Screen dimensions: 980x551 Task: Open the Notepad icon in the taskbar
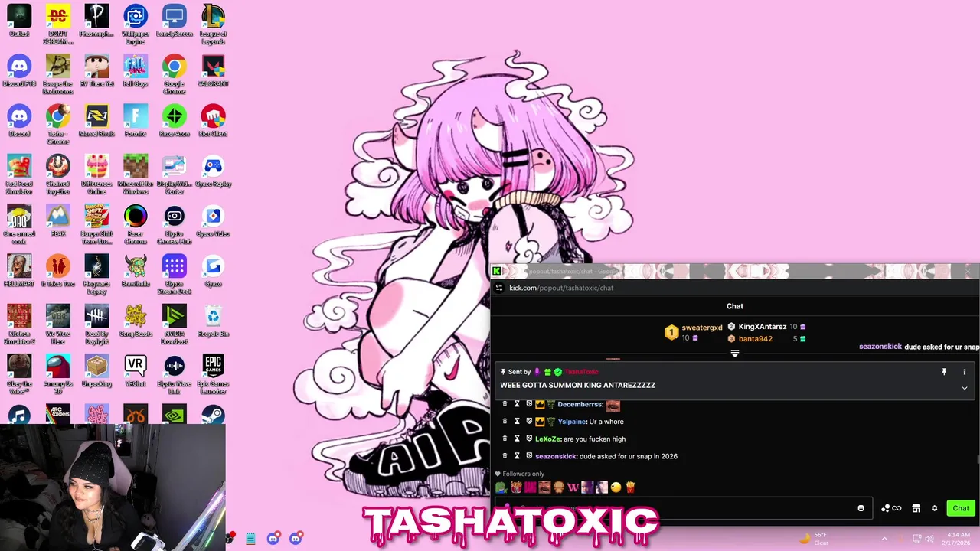(250, 539)
